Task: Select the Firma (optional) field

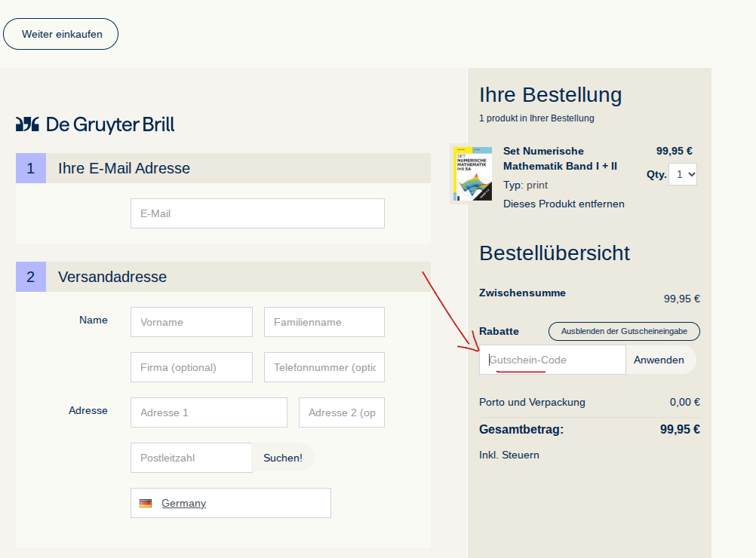Action: click(192, 367)
